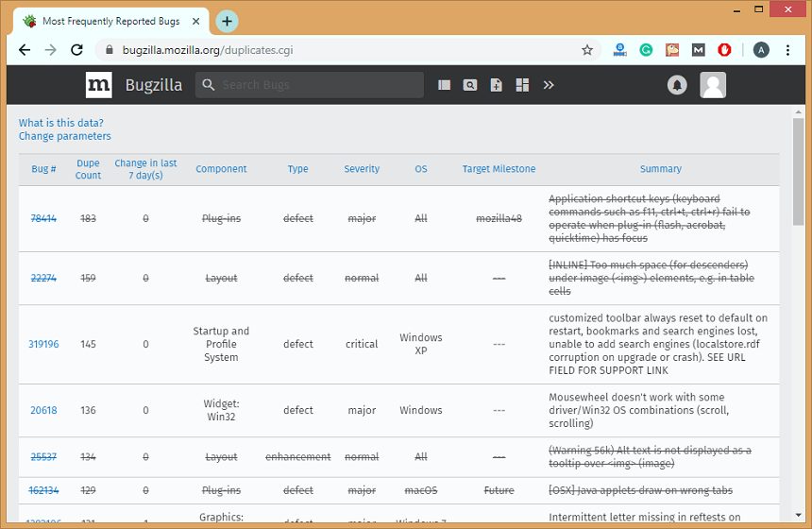Click the page vertical scrollbar thumb

(x=798, y=172)
